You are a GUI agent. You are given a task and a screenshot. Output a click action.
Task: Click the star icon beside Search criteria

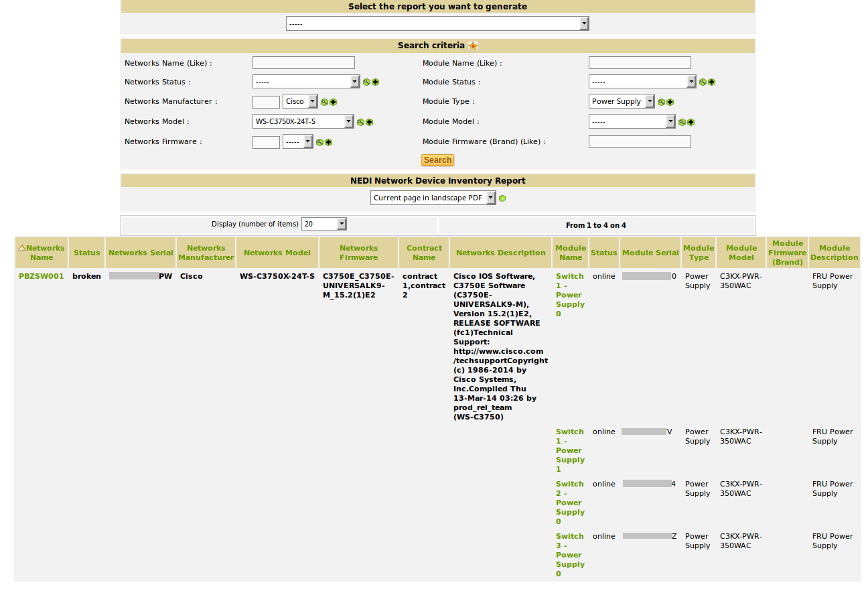(473, 46)
